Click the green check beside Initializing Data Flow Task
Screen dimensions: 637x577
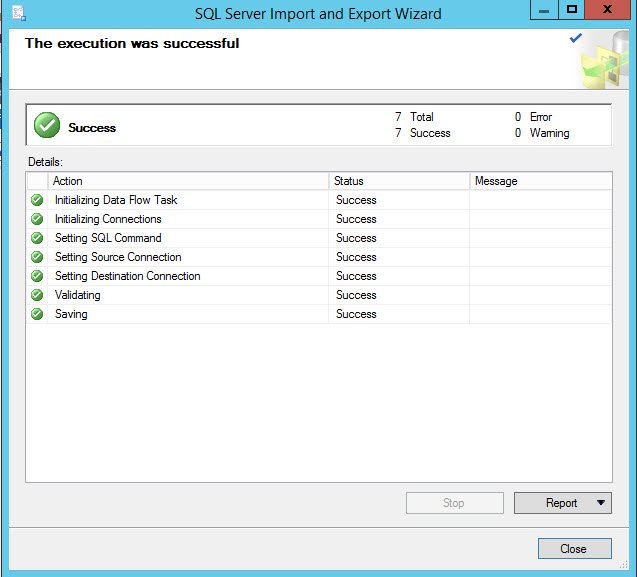tap(37, 200)
